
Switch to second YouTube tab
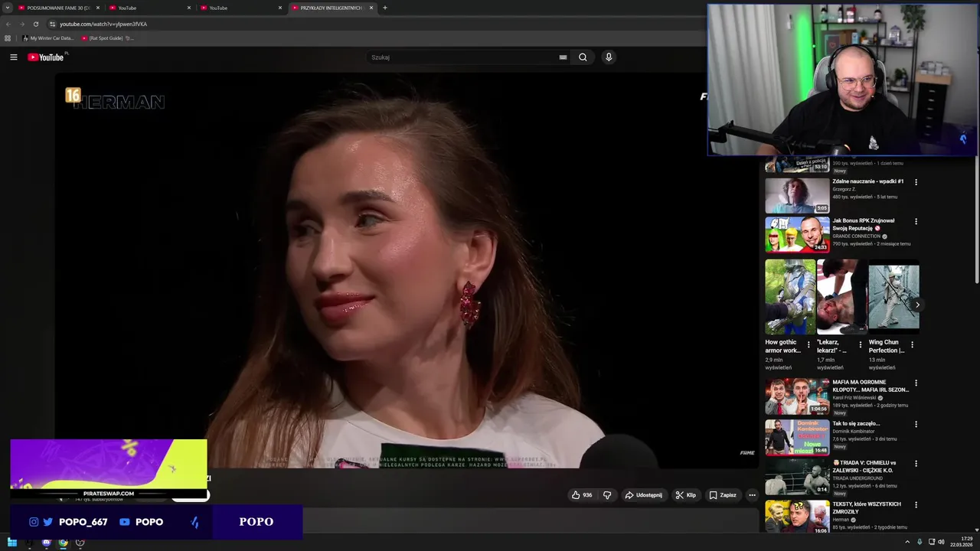(x=149, y=8)
